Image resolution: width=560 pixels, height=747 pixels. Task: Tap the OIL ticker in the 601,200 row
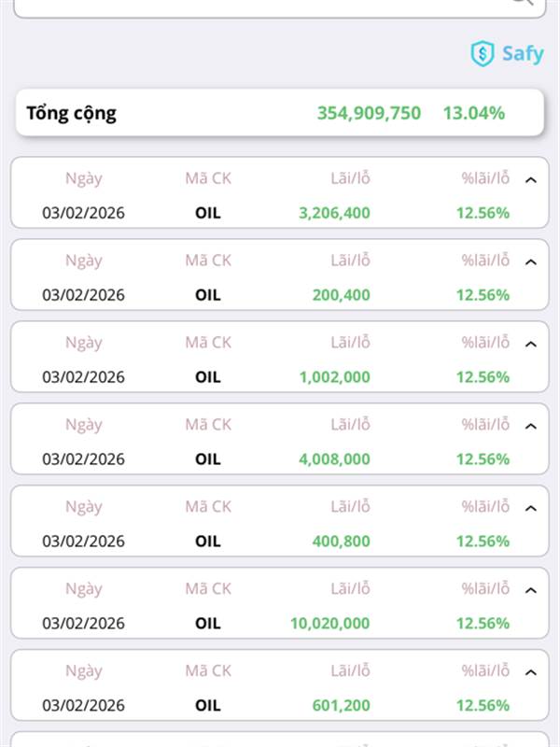208,706
